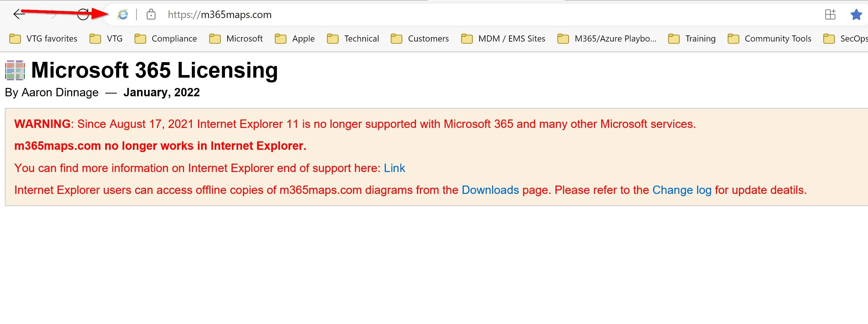Open the Downloads page link
868x324 pixels.
490,190
